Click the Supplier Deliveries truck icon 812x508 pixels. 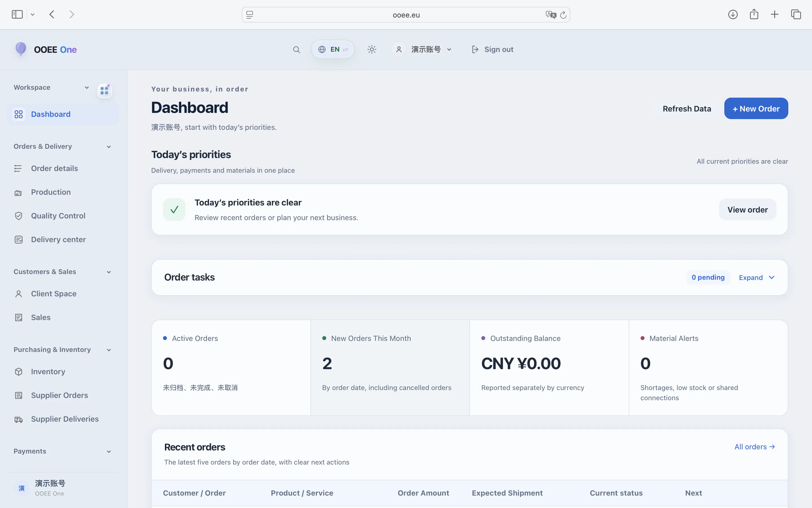click(18, 419)
